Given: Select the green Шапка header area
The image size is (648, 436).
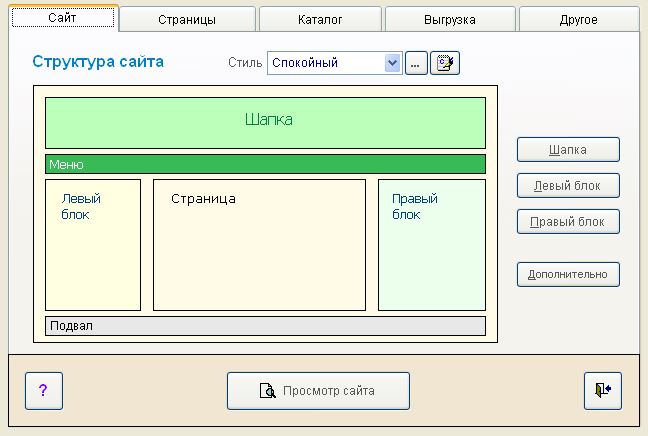Looking at the screenshot, I should tap(265, 123).
